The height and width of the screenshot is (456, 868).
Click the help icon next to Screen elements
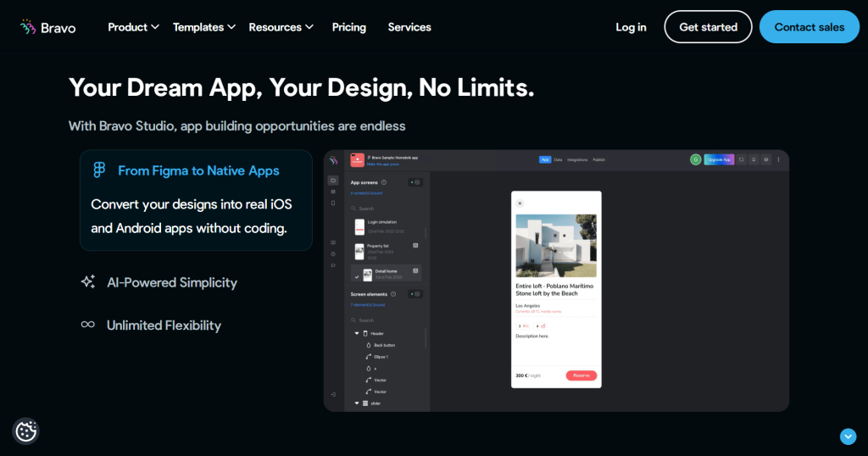pos(393,294)
